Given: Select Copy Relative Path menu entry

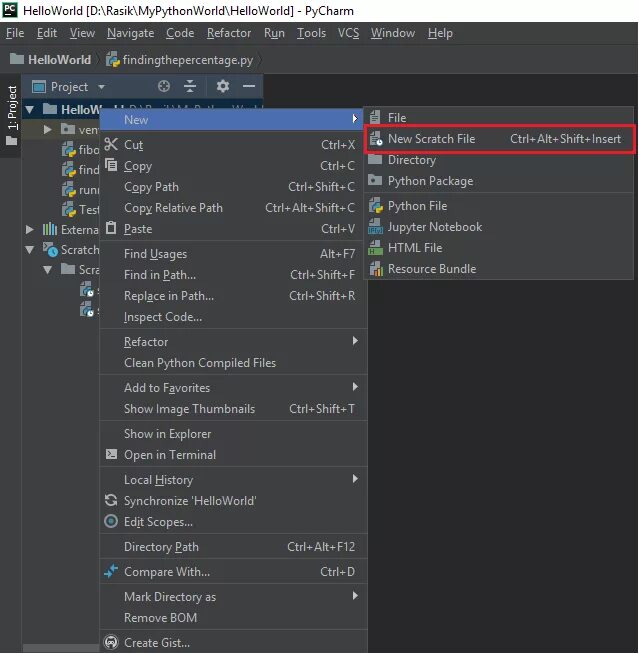Looking at the screenshot, I should 234,208.
